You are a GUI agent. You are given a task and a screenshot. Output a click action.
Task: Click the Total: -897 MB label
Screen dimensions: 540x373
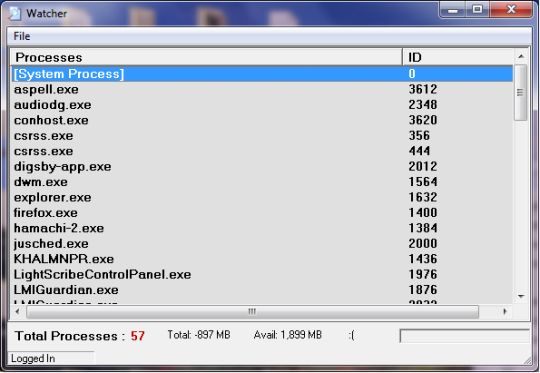199,335
